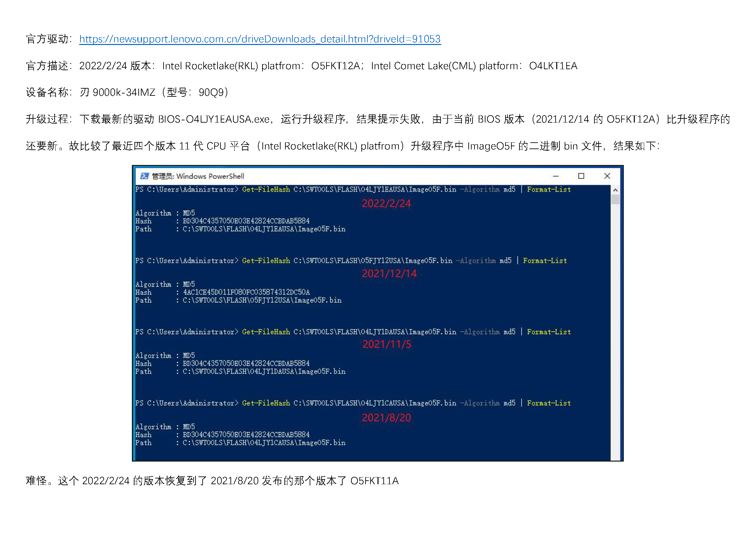Click the '管理员: Windows PowerShell' window title

[198, 176]
